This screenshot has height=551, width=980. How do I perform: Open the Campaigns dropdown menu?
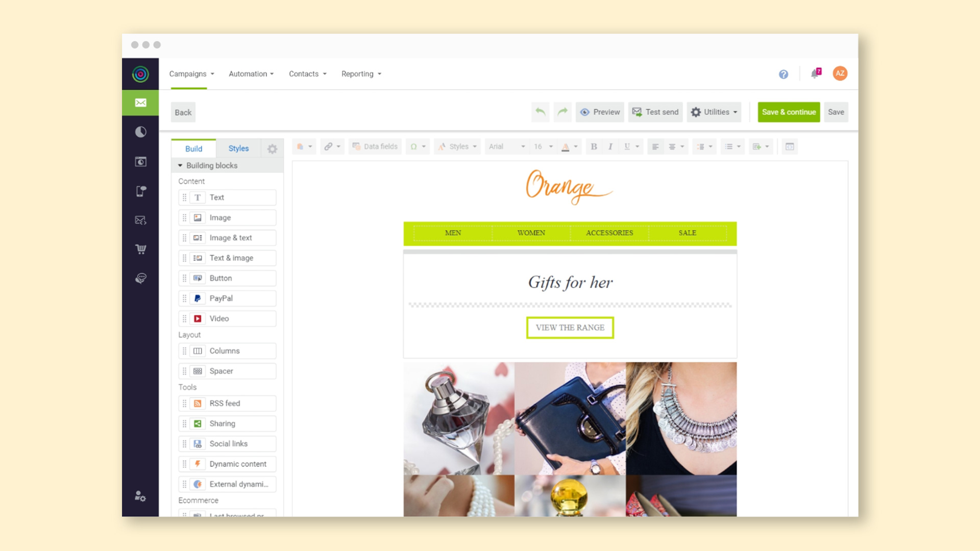pos(190,73)
